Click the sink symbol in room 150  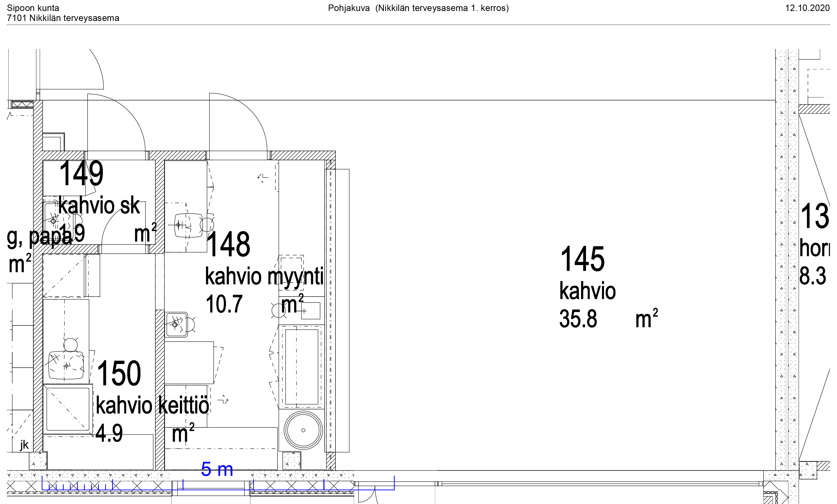[x=66, y=365]
